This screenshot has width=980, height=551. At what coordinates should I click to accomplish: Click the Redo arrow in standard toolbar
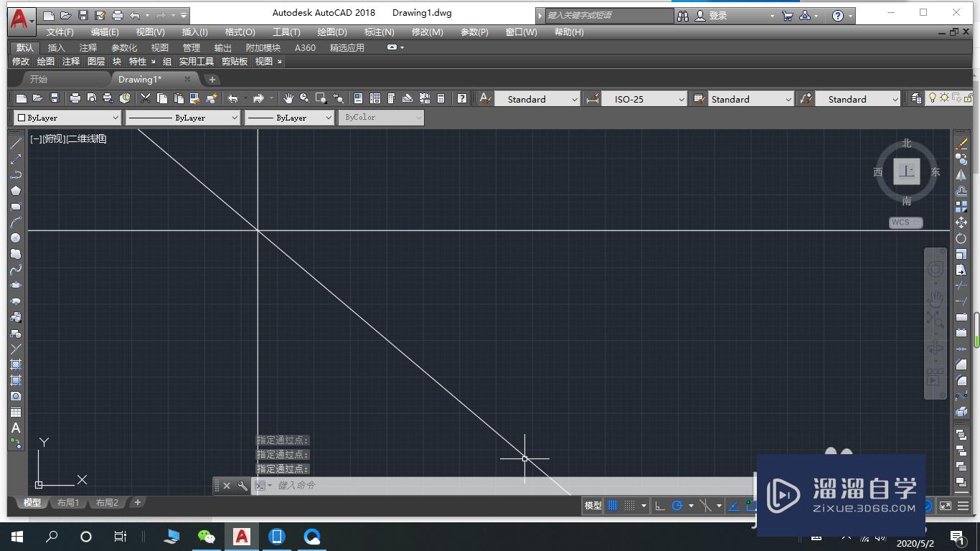coord(259,98)
